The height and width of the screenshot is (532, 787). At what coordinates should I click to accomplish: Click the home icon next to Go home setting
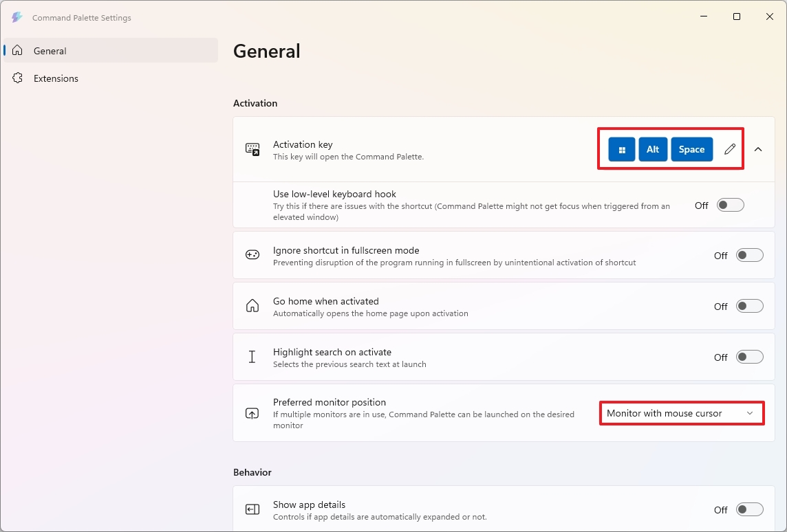[x=252, y=306]
